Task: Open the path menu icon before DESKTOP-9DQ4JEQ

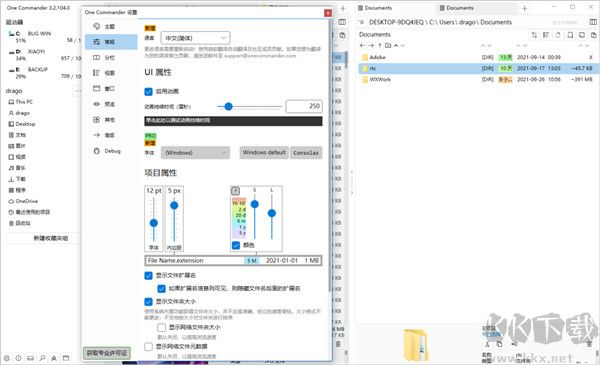Action: point(361,22)
